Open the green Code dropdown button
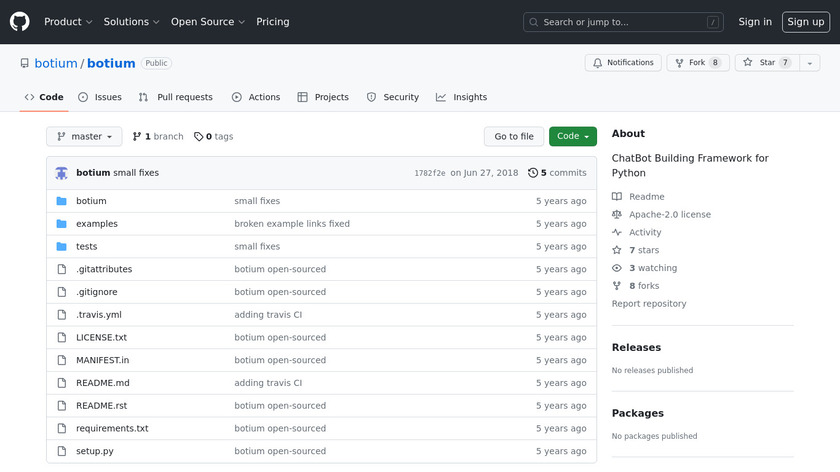Viewport: 840px width, 472px height. 573,137
